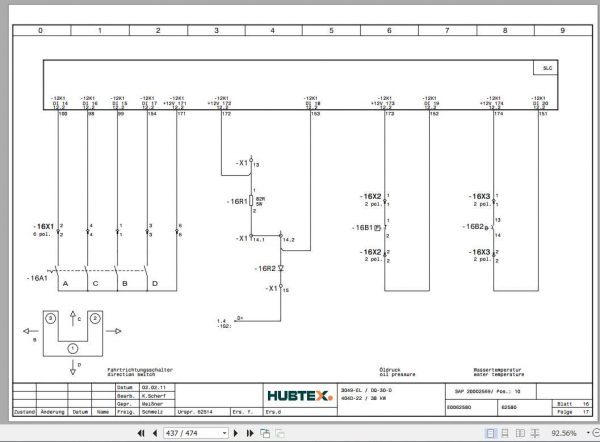This screenshot has height=442, width=600.
Task: Open the page number dropdown arrow
Action: coord(225,433)
